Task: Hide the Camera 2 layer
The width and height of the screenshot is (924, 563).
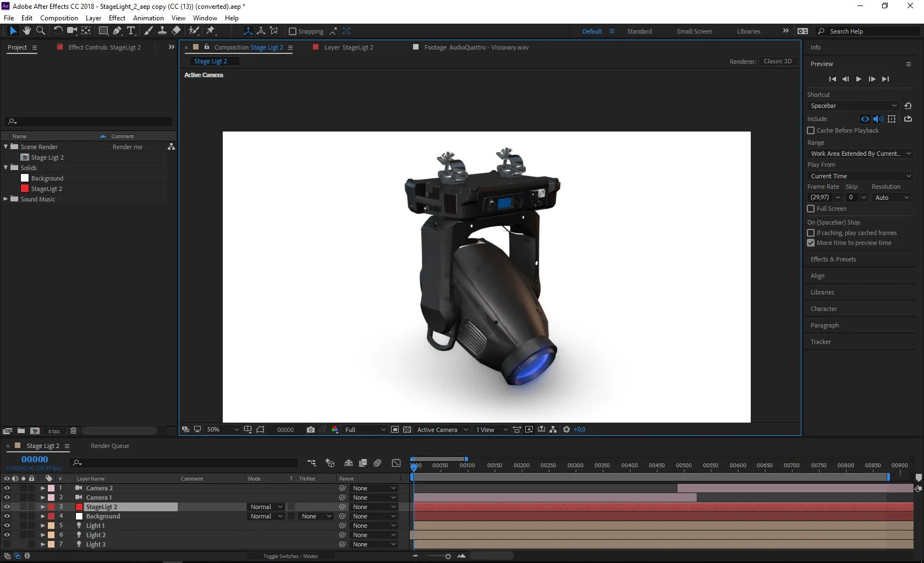Action: [x=7, y=488]
